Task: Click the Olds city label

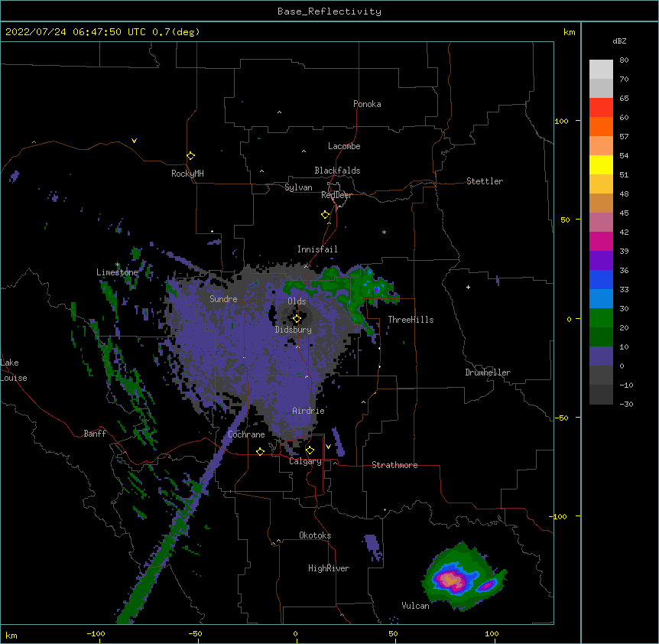Action: click(x=297, y=301)
